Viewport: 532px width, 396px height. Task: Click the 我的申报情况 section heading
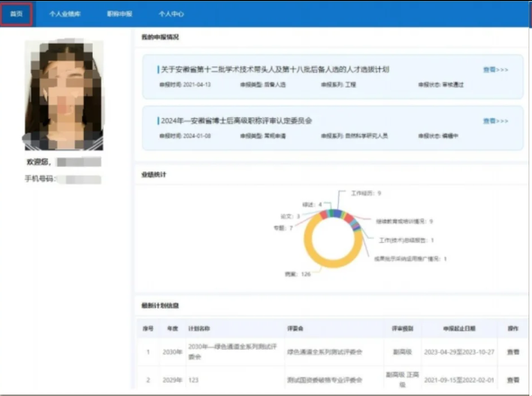click(x=160, y=37)
